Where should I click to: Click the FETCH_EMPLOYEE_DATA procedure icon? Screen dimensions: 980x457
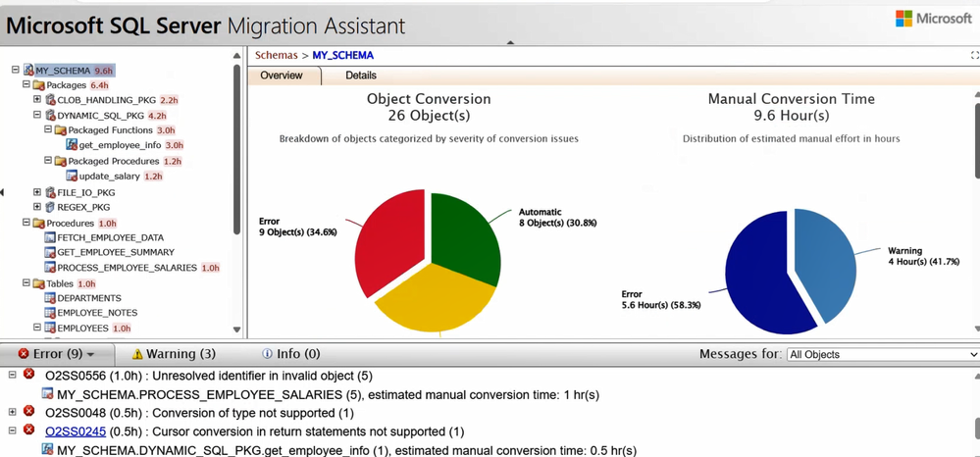click(51, 237)
